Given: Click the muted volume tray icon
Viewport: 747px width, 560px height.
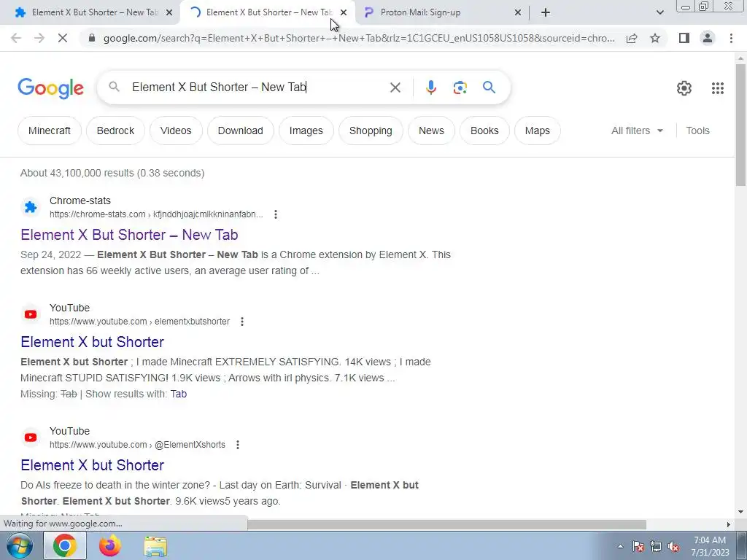Looking at the screenshot, I should 673,547.
